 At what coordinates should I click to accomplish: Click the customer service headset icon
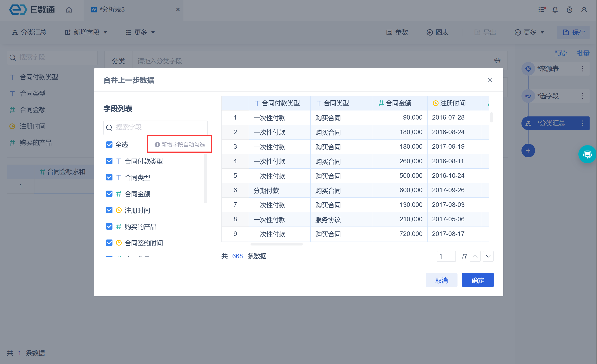click(x=587, y=154)
